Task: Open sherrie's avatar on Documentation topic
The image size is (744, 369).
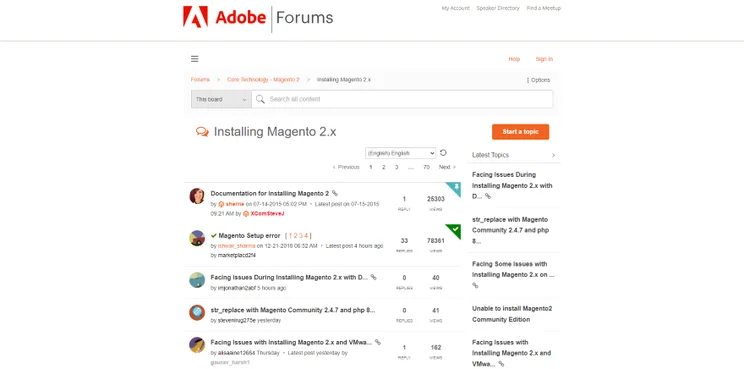Action: [x=197, y=196]
